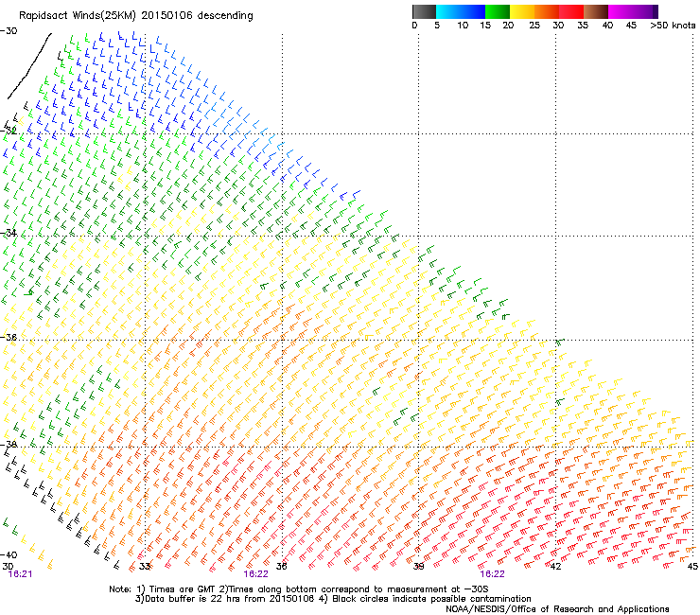The height and width of the screenshot is (615, 700).
Task: Pick the brown 35-40 knots legend segment
Action: (x=596, y=11)
